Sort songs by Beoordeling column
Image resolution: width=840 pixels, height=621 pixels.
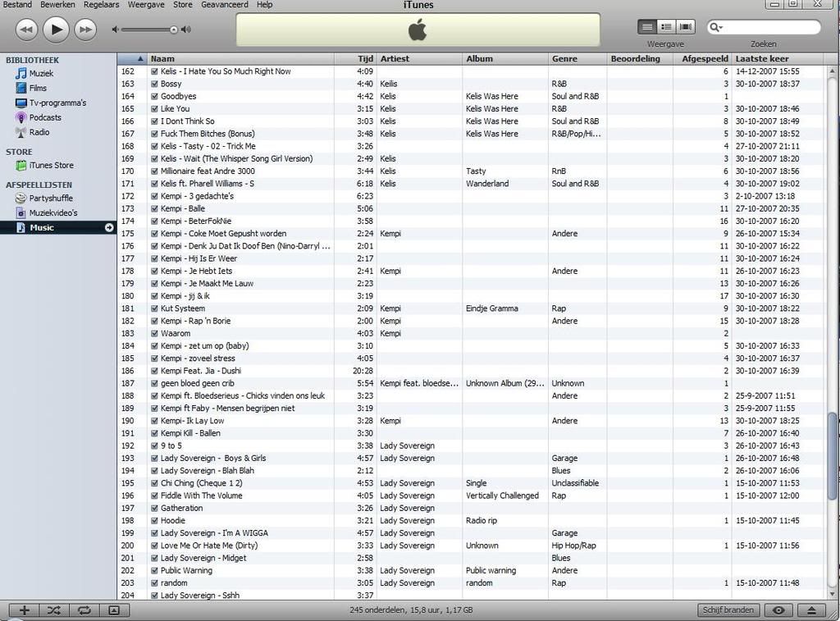coord(640,59)
